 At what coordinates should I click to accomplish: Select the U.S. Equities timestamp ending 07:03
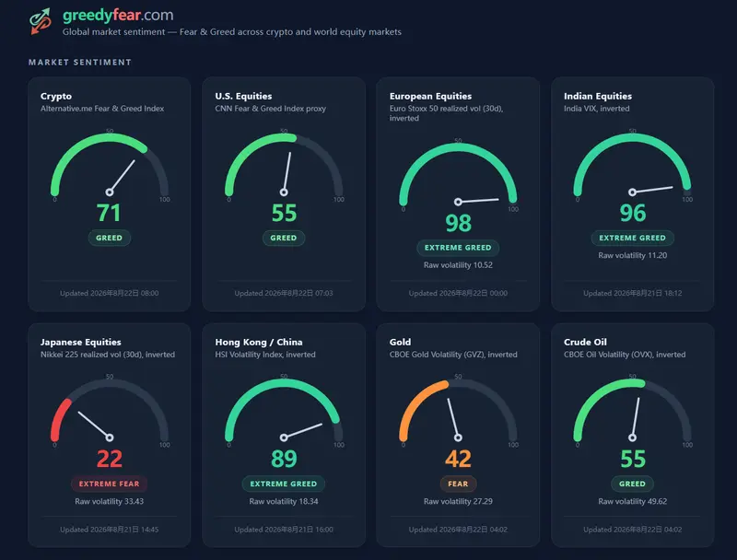[x=284, y=293]
